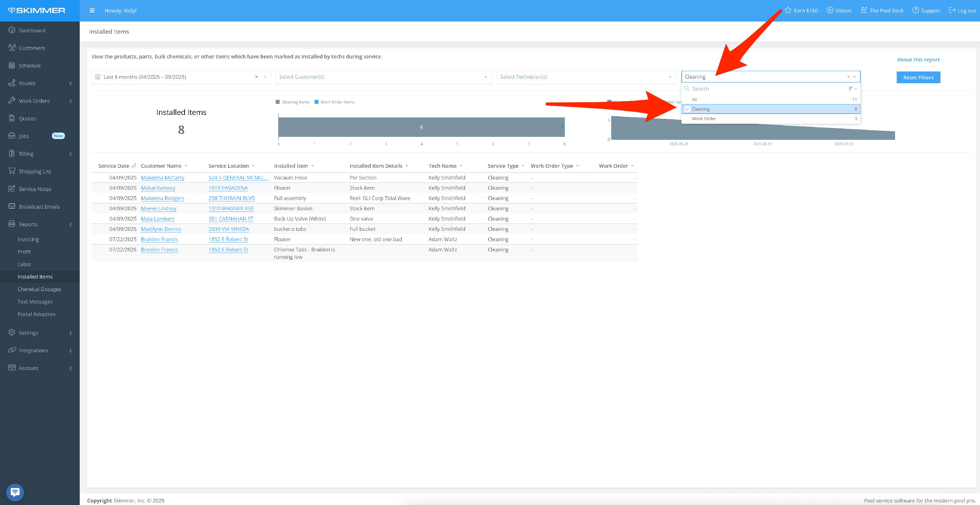Open the live chat support bubble
The width and height of the screenshot is (980, 505).
pos(15,492)
